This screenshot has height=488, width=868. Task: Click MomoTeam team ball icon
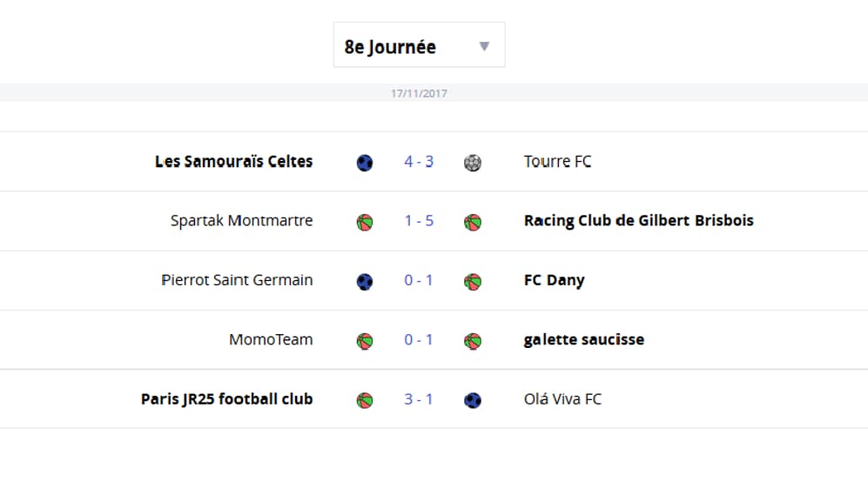(365, 341)
